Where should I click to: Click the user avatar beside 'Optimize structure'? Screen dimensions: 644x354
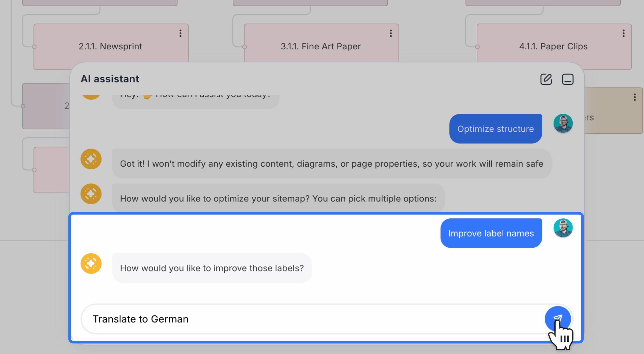(563, 124)
